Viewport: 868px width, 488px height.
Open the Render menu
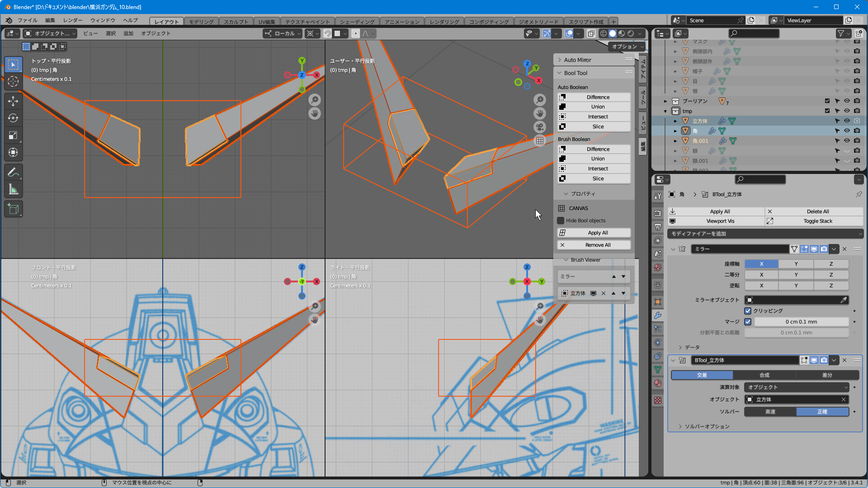pos(73,20)
